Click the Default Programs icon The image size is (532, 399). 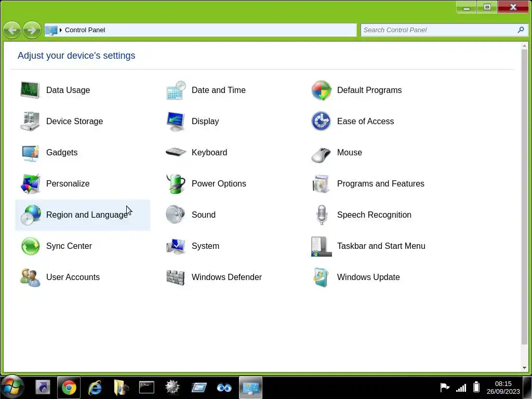pyautogui.click(x=321, y=90)
